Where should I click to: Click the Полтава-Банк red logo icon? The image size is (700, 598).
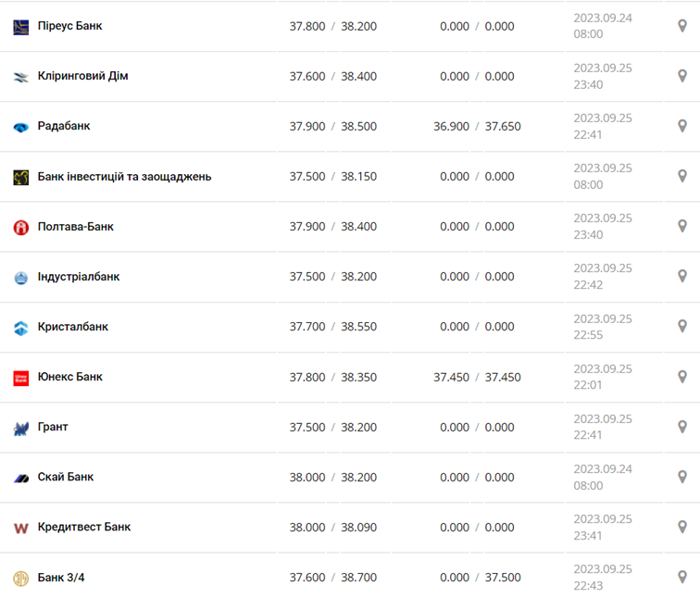pos(20,227)
